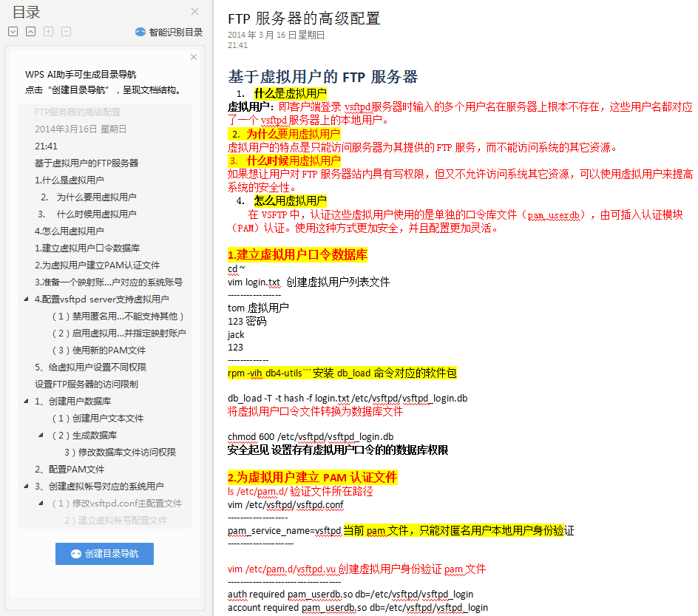Click the collapse-all chevron icon in the TOC toolbar
The image size is (698, 616).
coord(30,31)
